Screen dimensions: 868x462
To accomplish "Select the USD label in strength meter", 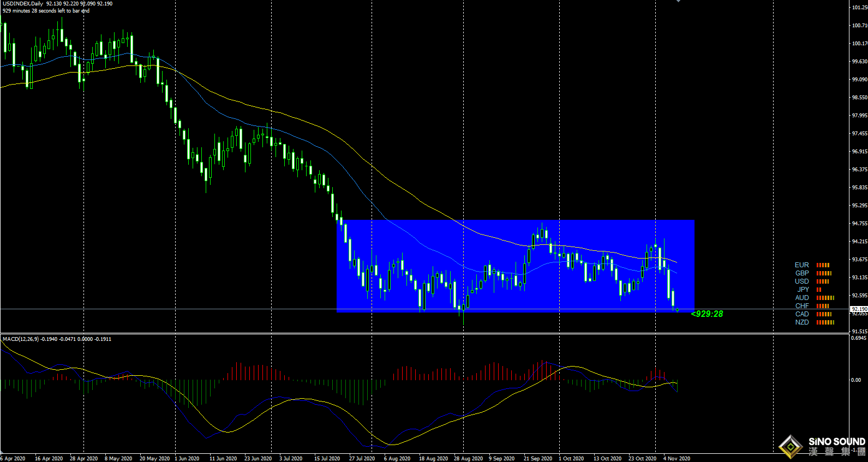I will [x=801, y=281].
